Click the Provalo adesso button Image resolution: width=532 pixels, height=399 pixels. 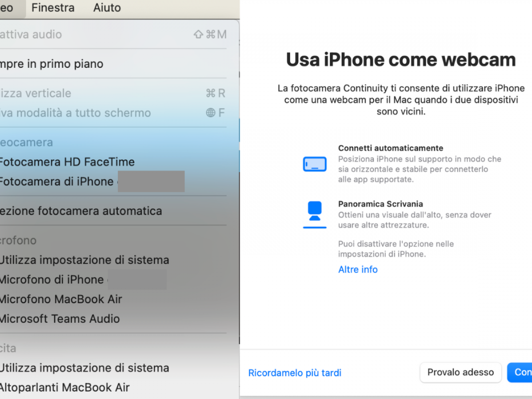pos(461,372)
